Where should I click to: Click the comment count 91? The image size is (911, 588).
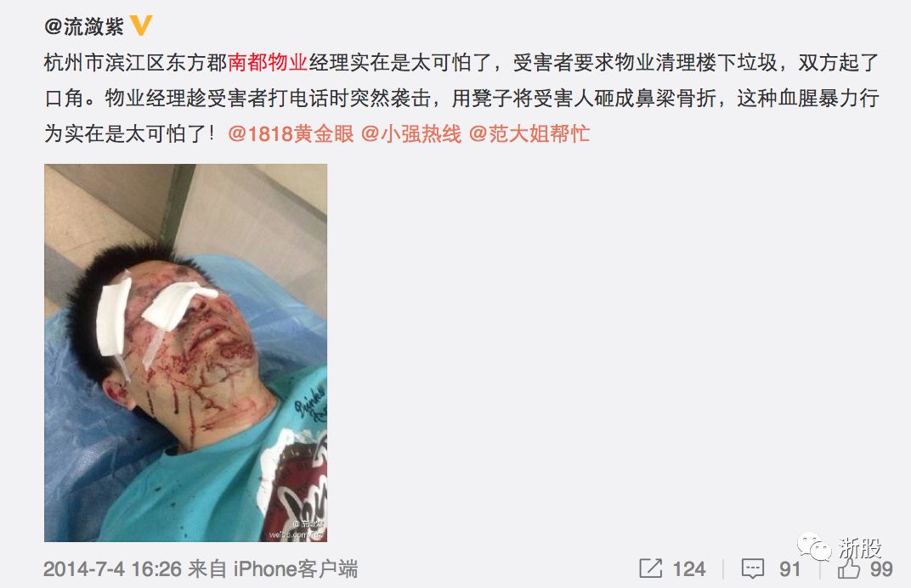(789, 568)
